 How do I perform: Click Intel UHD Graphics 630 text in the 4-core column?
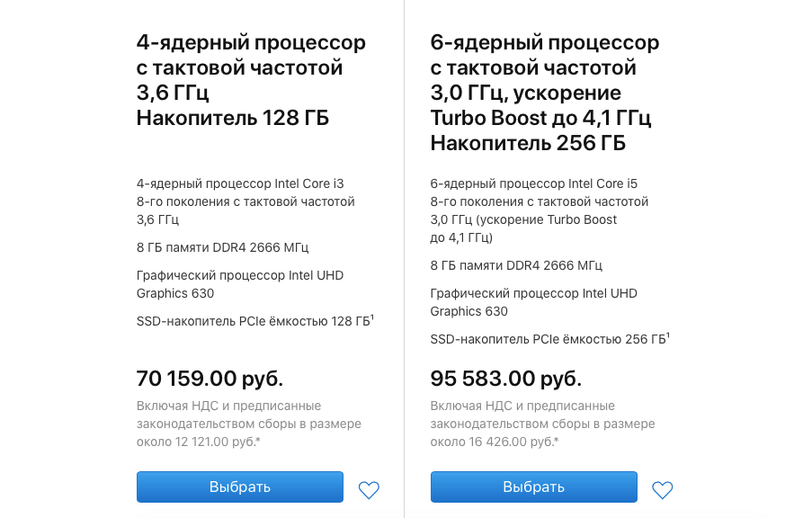click(240, 284)
